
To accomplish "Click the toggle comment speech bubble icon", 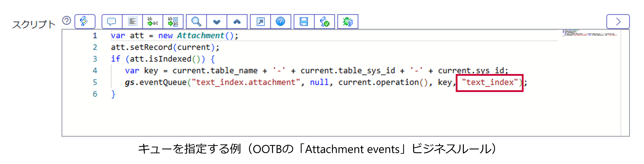I will click(112, 22).
